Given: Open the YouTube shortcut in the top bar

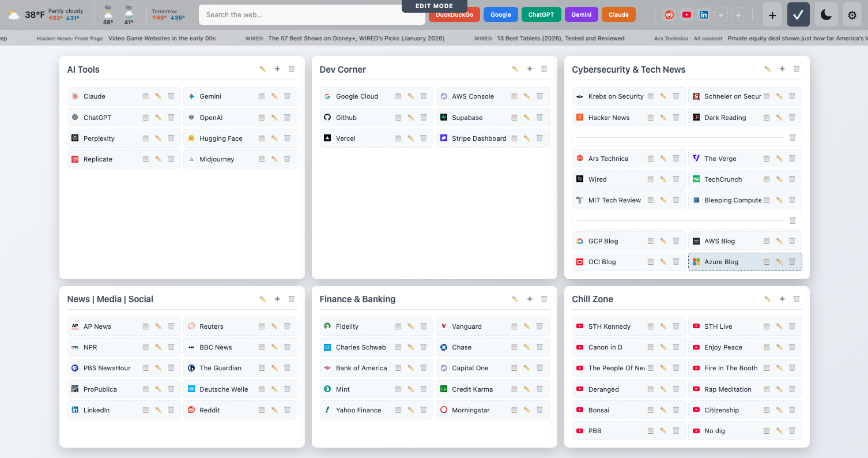Looking at the screenshot, I should (686, 14).
